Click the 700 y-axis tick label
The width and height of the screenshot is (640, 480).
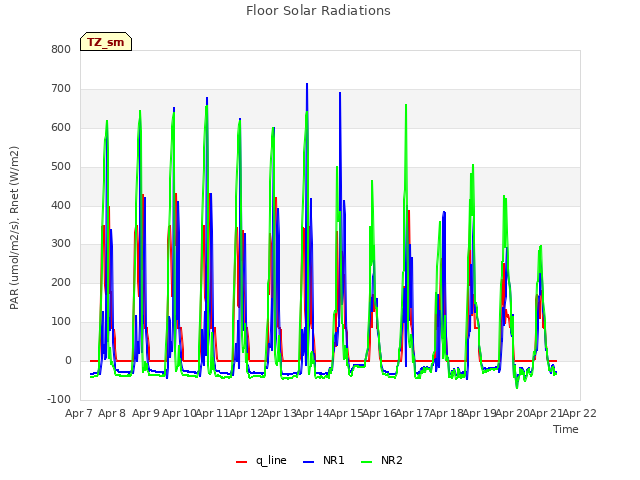(61, 89)
